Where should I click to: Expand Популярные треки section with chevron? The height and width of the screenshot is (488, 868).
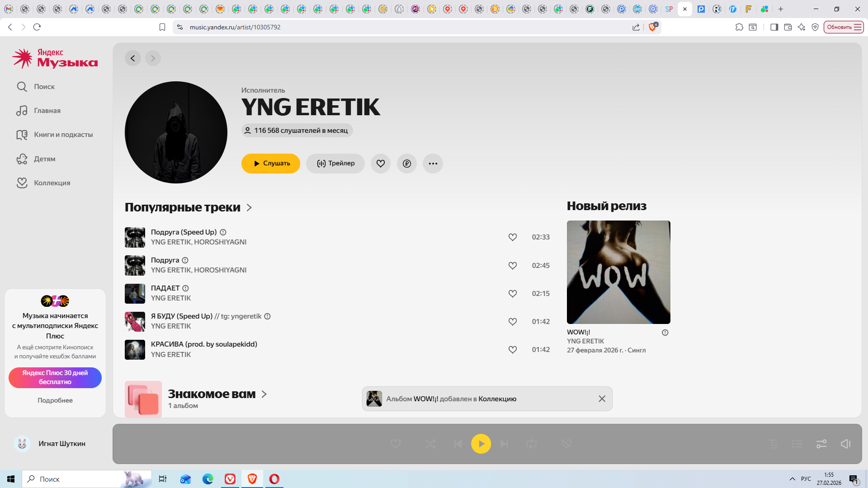[249, 207]
